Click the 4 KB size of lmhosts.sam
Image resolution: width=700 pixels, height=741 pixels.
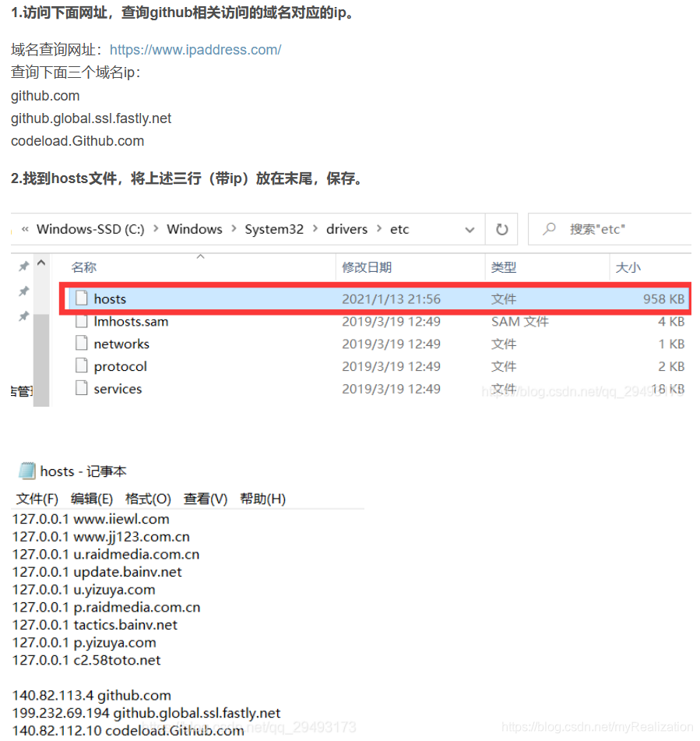[671, 322]
